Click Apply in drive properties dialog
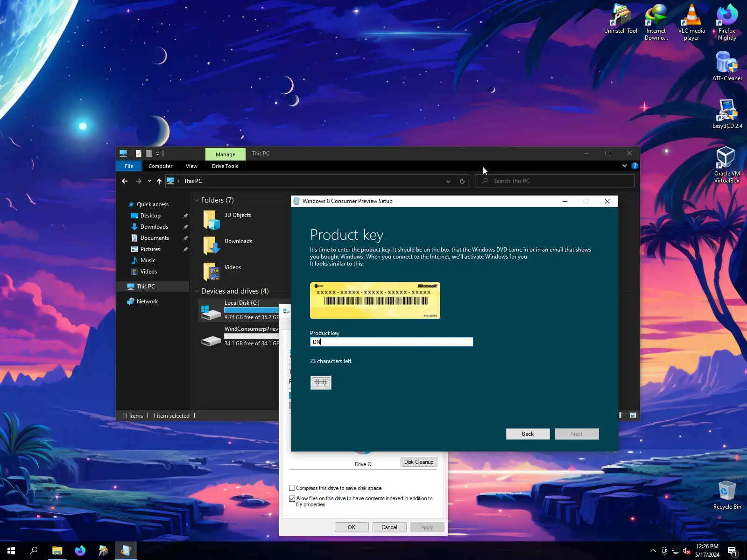 point(427,527)
